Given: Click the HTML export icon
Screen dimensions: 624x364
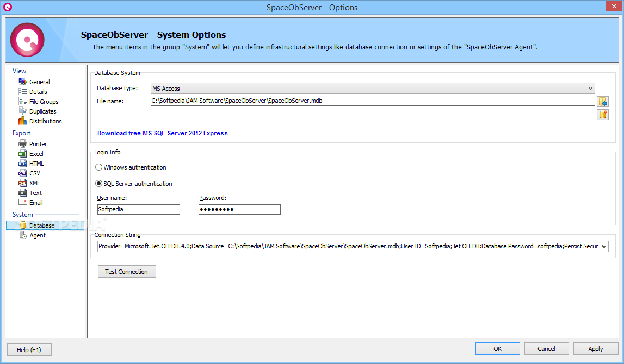Looking at the screenshot, I should point(23,164).
